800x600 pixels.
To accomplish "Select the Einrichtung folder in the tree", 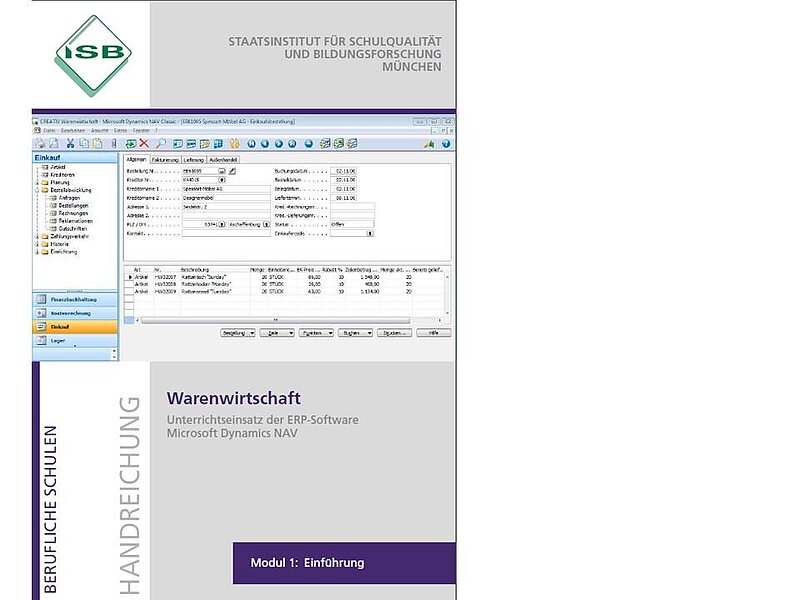I will [x=64, y=252].
